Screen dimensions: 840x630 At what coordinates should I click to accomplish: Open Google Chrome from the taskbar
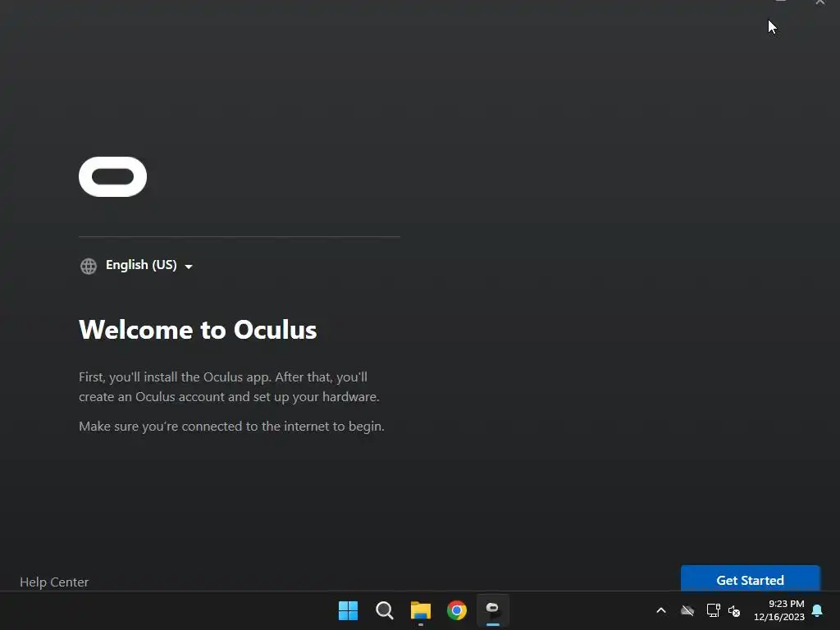pos(457,610)
